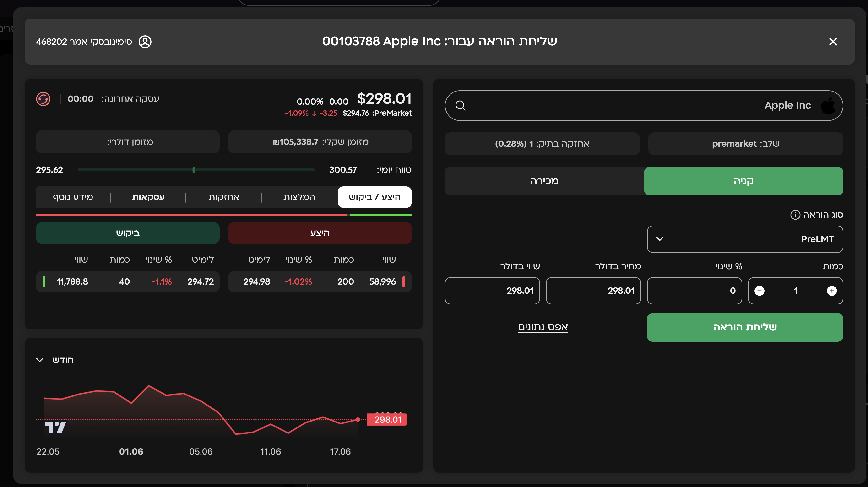Select the קניה buy toggle

[743, 181]
